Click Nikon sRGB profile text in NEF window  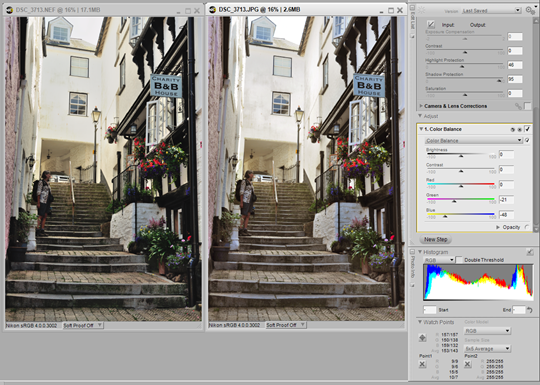[32, 325]
